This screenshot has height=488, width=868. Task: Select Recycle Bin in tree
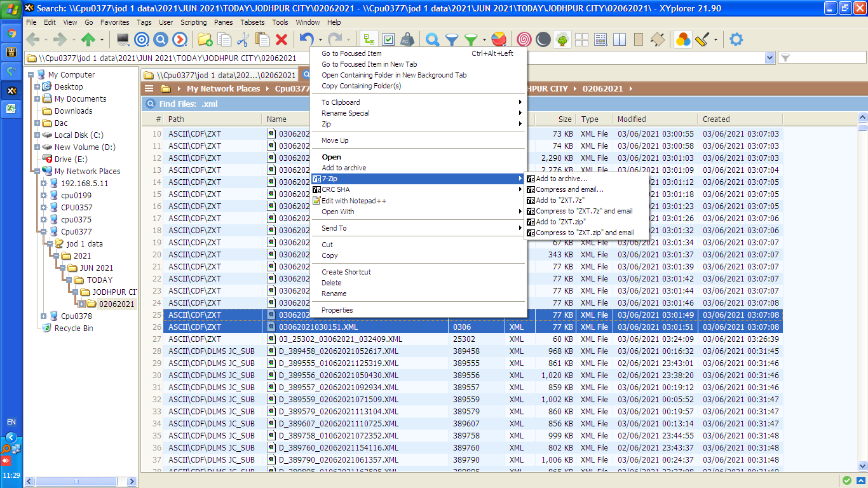tap(74, 329)
